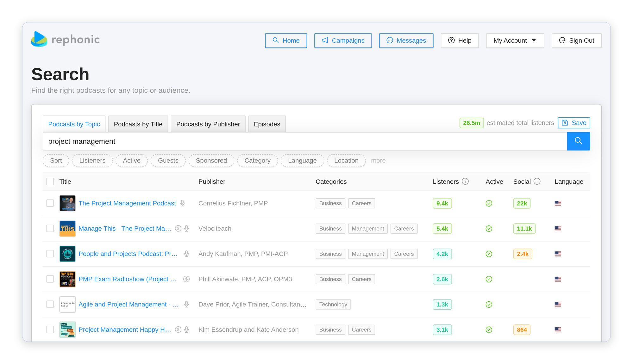The height and width of the screenshot is (364, 633).
Task: Open the Sponsored filter
Action: pyautogui.click(x=211, y=160)
